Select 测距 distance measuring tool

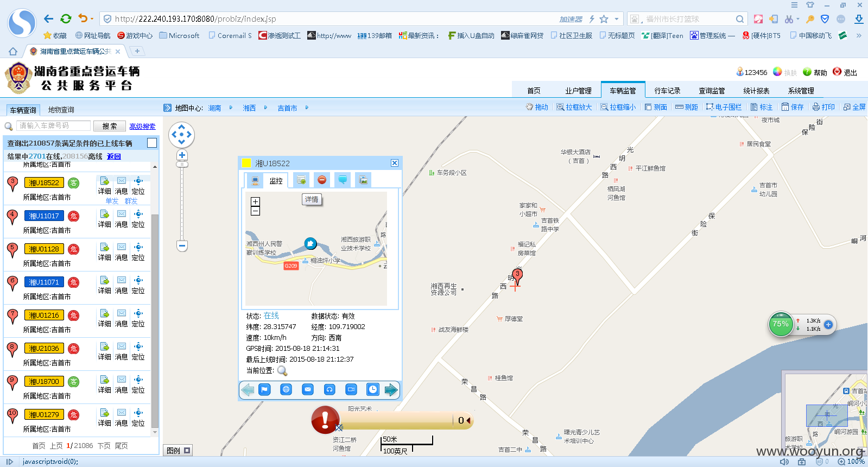point(687,107)
